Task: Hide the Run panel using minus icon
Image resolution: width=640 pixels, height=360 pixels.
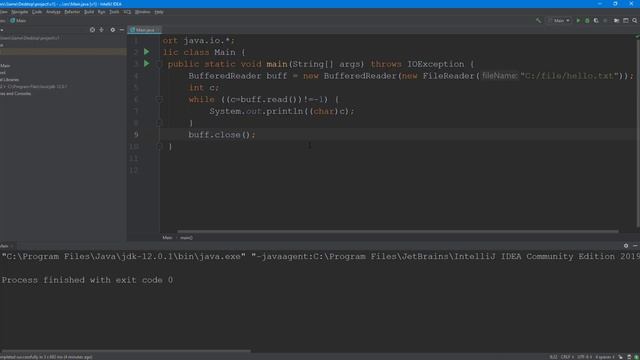Action: (635, 246)
